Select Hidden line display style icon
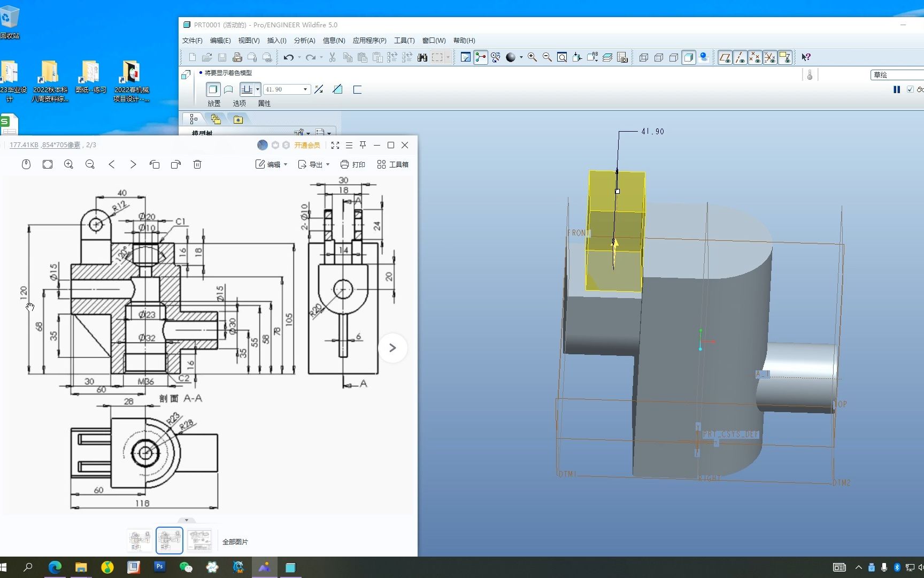 [659, 57]
